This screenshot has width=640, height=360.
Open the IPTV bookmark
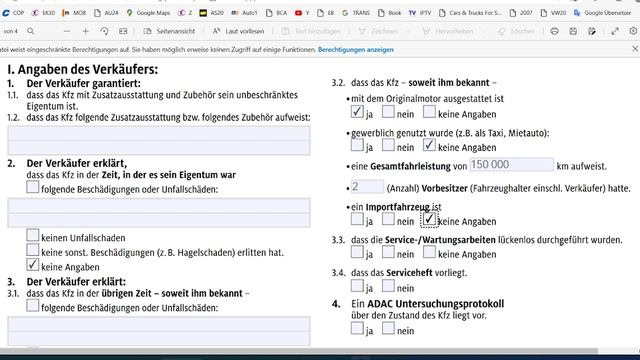pos(420,13)
